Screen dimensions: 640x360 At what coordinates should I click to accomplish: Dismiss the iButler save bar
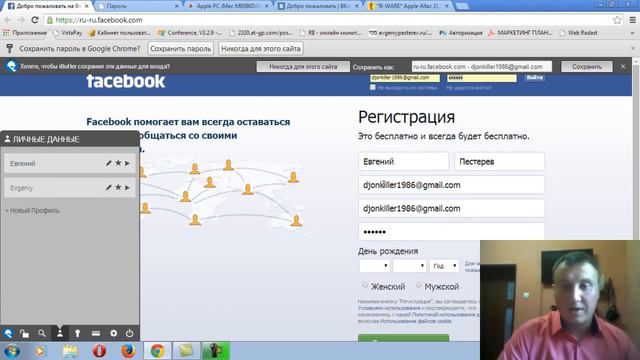pyautogui.click(x=623, y=67)
